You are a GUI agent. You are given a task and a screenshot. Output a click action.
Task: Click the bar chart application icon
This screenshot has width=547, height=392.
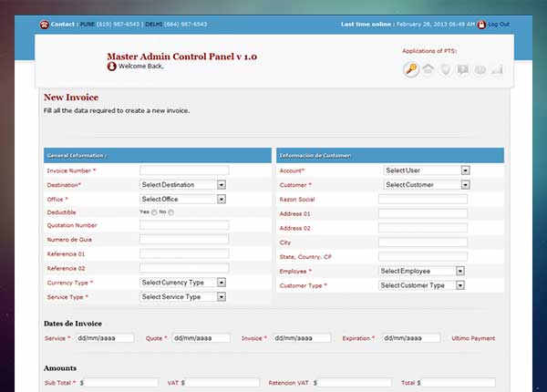497,70
